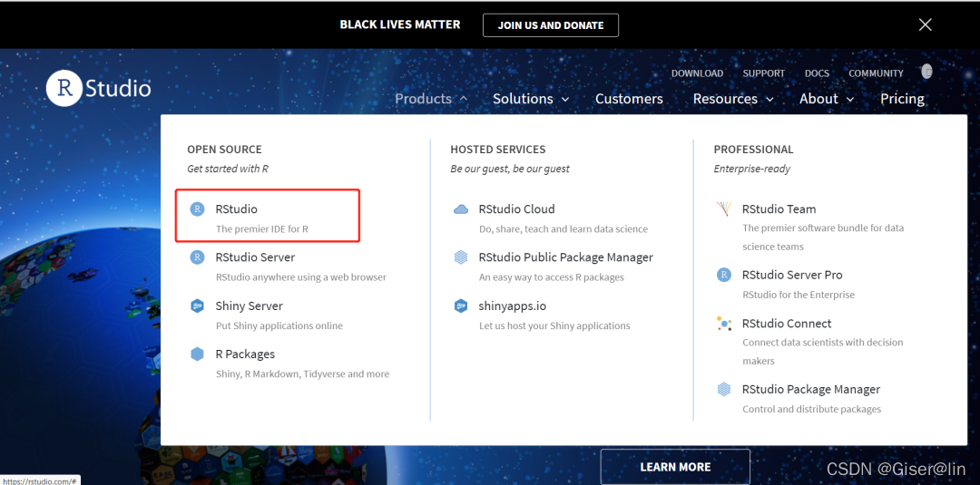Open RStudio Public Package Manager link
The height and width of the screenshot is (485, 980).
click(565, 257)
